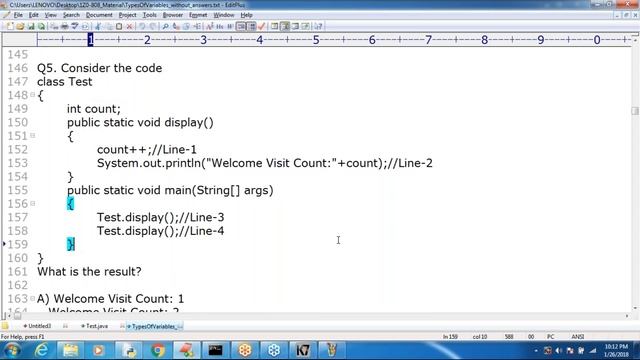The height and width of the screenshot is (360, 640).
Task: Click the Redo toolbar icon
Action: point(153,27)
